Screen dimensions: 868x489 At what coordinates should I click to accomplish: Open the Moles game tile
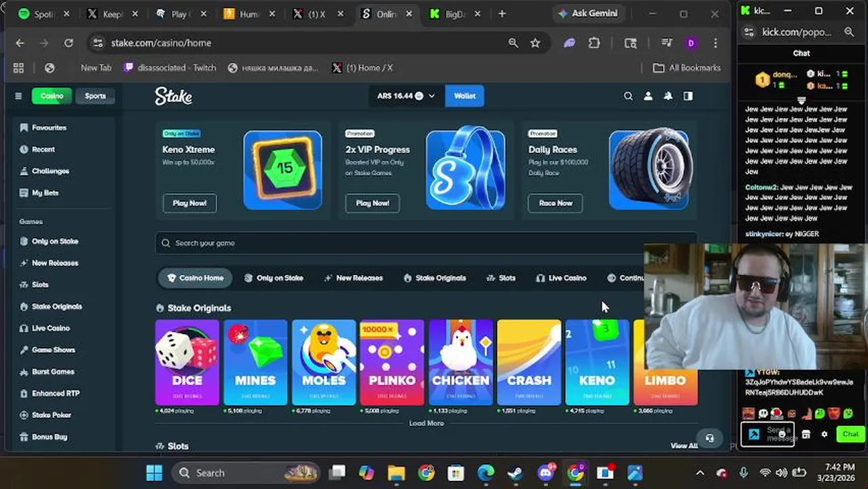[x=324, y=363]
